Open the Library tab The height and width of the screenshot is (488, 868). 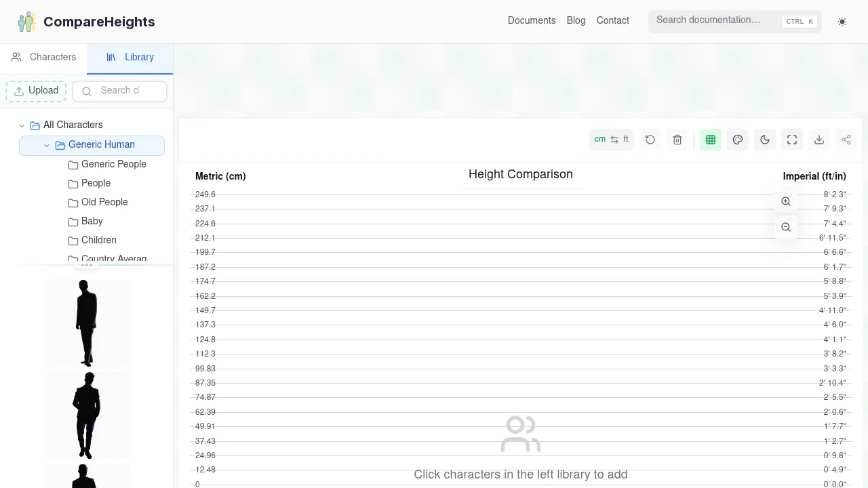click(x=130, y=58)
